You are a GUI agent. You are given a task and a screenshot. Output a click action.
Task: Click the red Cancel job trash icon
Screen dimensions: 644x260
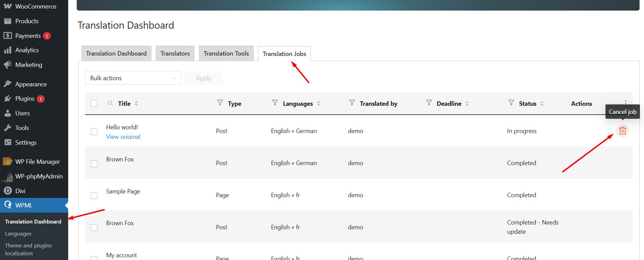pos(622,131)
